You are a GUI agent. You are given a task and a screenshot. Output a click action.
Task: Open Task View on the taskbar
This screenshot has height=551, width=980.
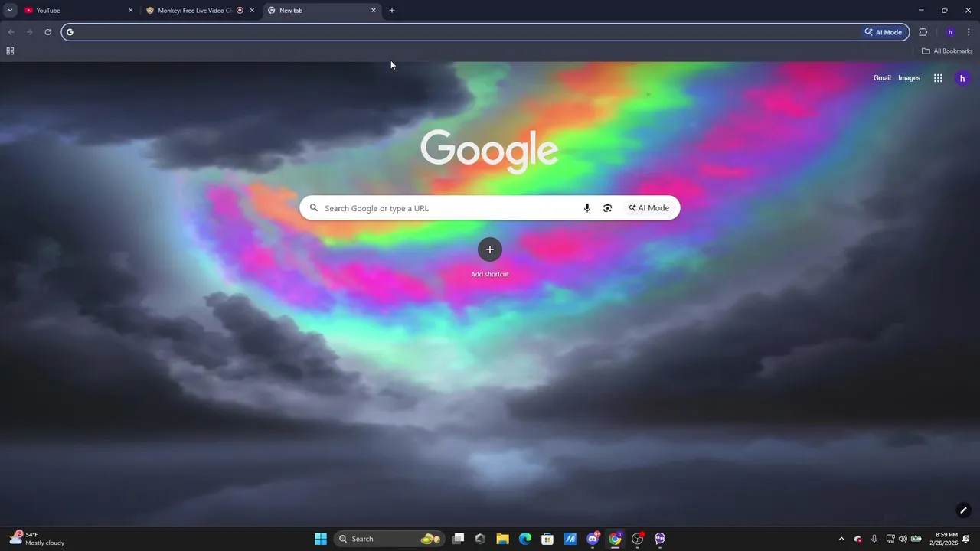coord(458,539)
